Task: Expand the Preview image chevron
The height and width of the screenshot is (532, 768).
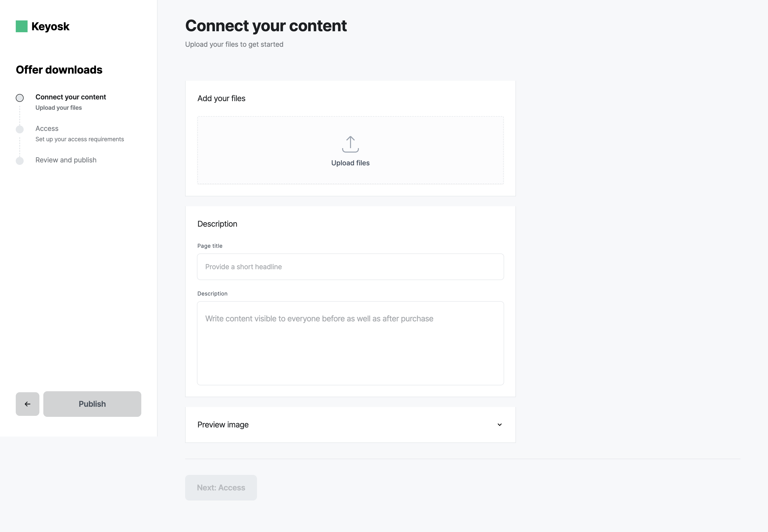Action: tap(499, 425)
